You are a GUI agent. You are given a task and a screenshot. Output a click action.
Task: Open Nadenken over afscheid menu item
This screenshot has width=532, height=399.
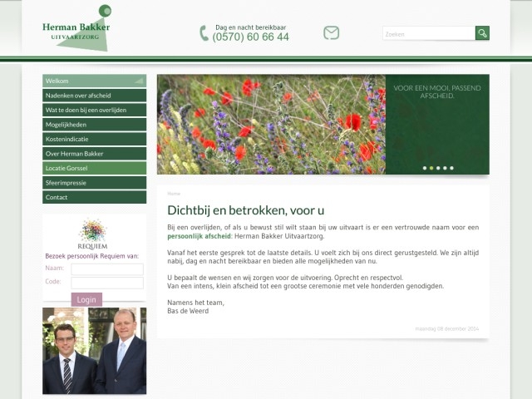tap(94, 96)
